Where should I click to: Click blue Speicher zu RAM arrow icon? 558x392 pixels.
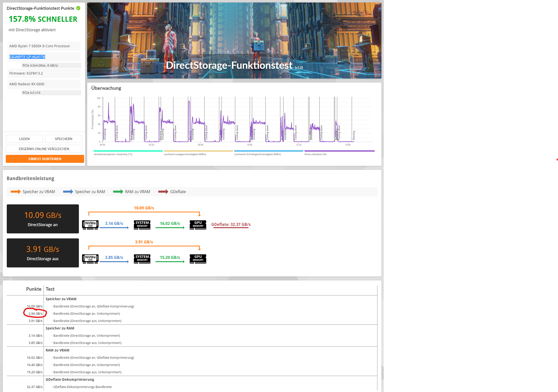point(68,192)
